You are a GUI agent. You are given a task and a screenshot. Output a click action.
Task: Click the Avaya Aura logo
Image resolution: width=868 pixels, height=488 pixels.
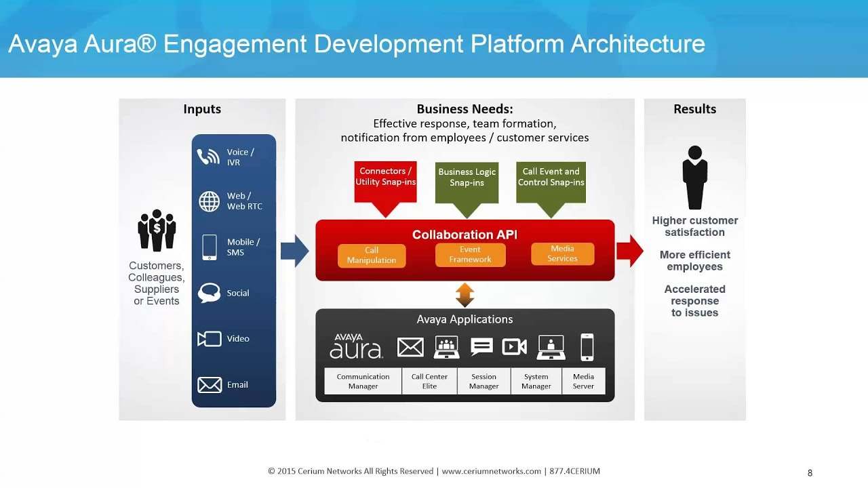(x=356, y=346)
